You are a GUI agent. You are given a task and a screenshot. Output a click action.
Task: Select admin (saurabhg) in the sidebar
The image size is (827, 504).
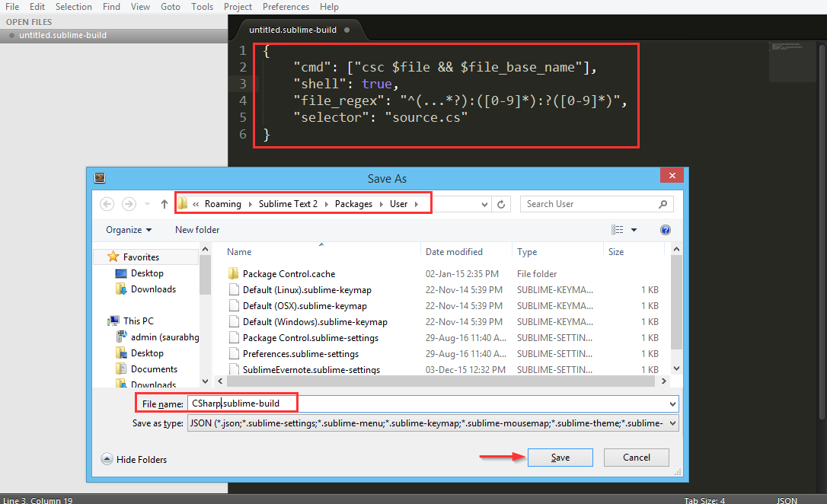pos(163,337)
